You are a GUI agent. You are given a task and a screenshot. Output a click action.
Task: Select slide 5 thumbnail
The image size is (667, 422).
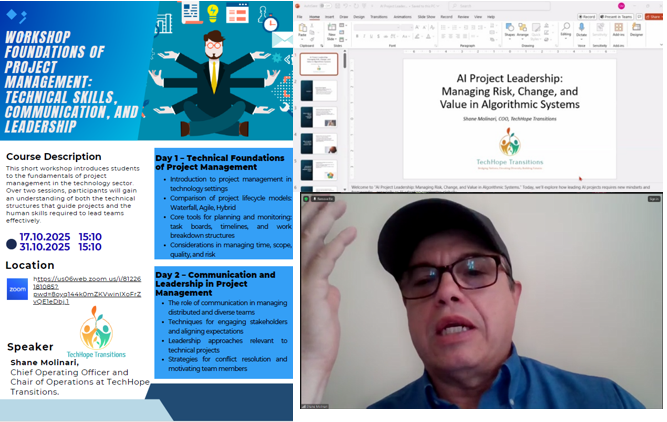click(x=319, y=170)
